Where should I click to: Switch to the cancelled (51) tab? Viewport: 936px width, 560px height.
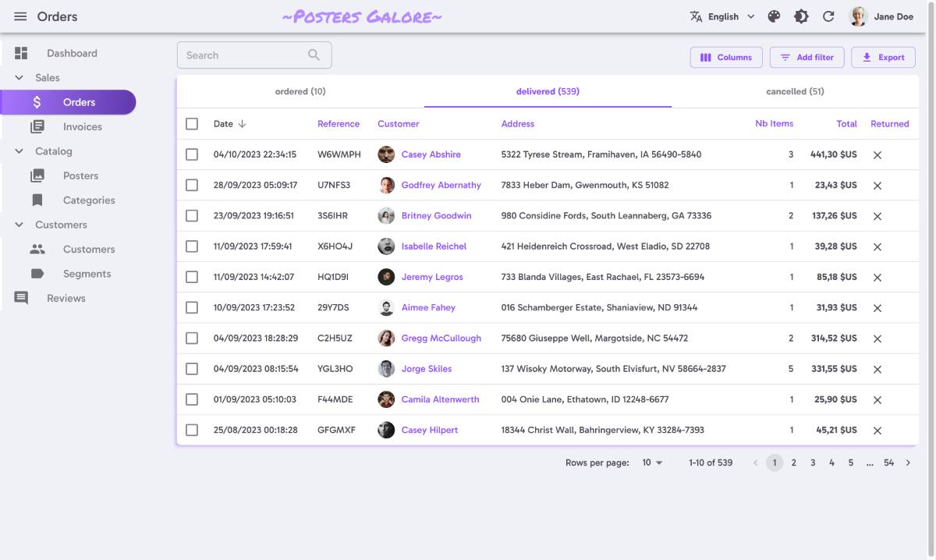coord(795,91)
